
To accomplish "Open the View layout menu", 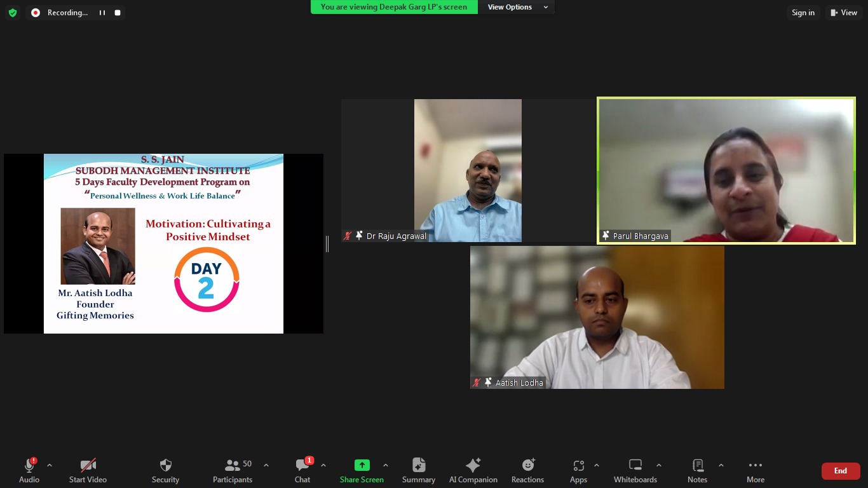I will (x=844, y=13).
